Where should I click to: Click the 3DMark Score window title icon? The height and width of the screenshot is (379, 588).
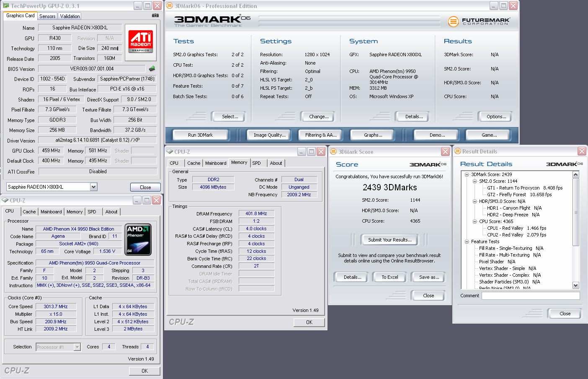coord(333,151)
